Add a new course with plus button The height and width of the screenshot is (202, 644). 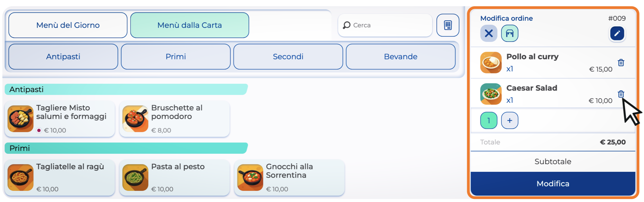click(510, 120)
